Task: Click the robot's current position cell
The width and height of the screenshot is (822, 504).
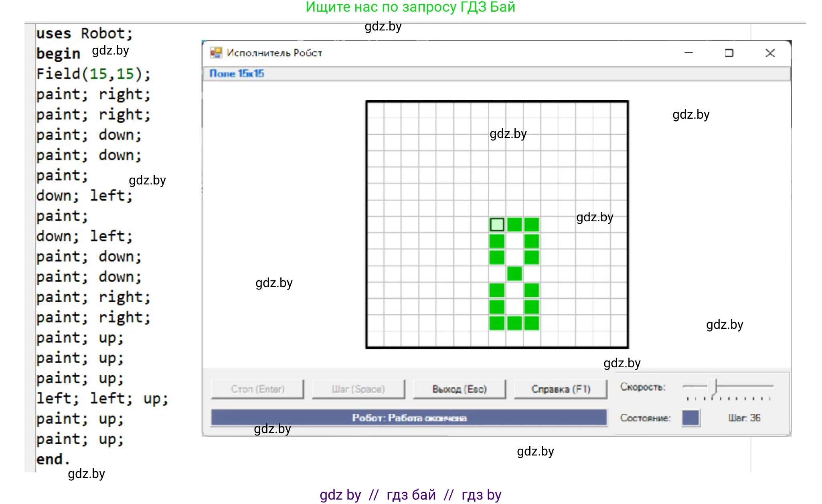Action: click(x=497, y=225)
